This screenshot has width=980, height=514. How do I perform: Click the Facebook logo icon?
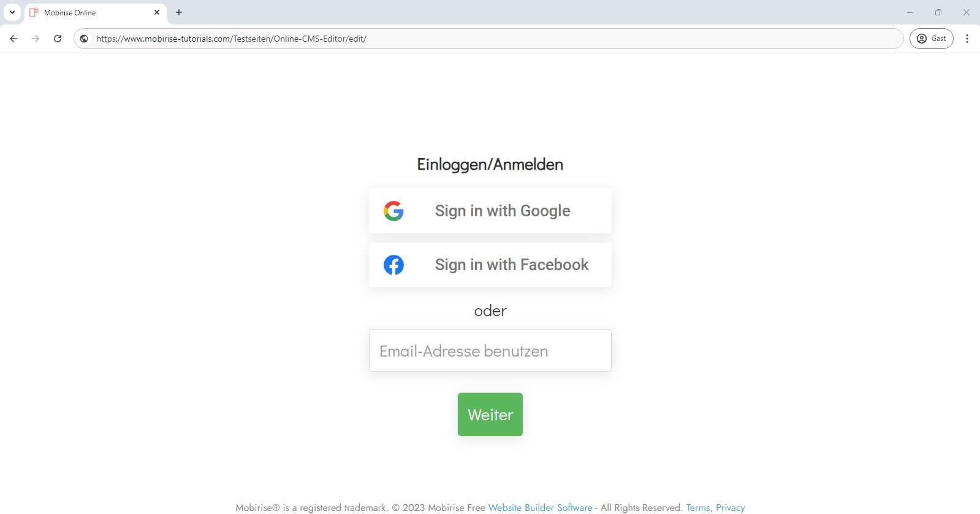click(x=393, y=265)
